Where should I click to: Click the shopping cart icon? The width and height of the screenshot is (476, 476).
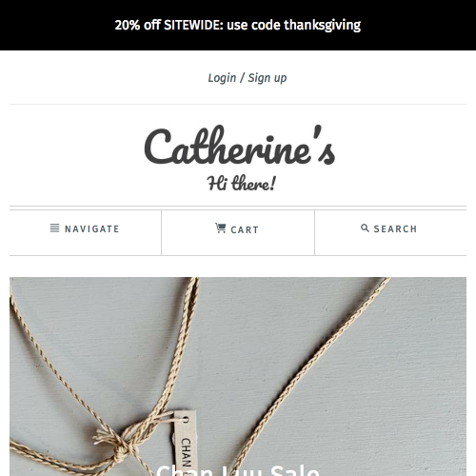(220, 228)
